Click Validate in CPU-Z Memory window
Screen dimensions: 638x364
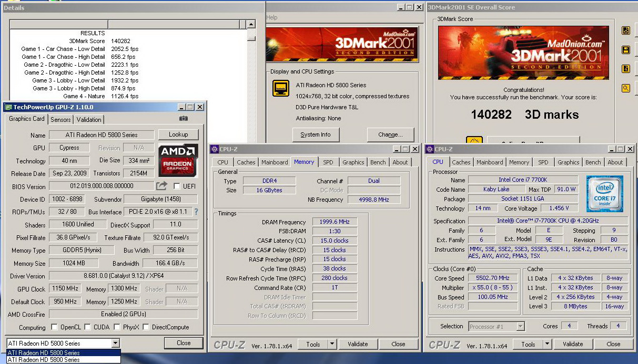358,344
